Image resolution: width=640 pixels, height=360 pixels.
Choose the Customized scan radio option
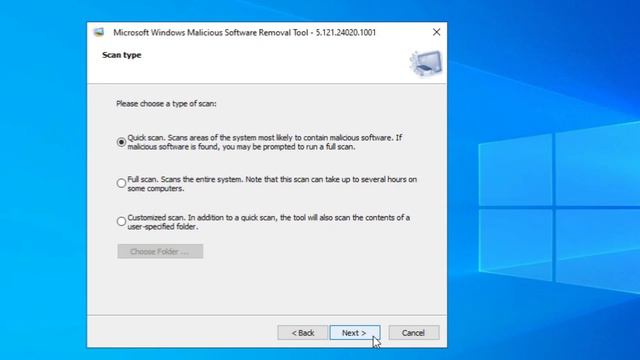pyautogui.click(x=121, y=222)
